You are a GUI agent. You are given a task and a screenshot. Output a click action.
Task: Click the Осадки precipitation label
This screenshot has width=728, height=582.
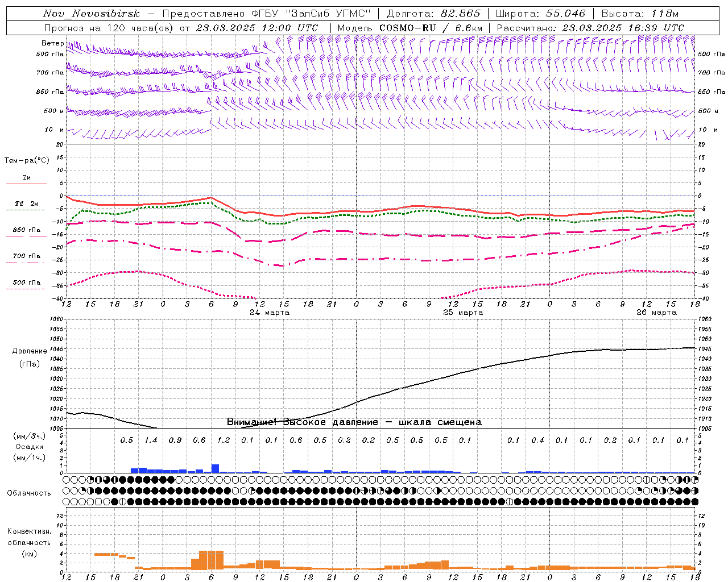[29, 447]
